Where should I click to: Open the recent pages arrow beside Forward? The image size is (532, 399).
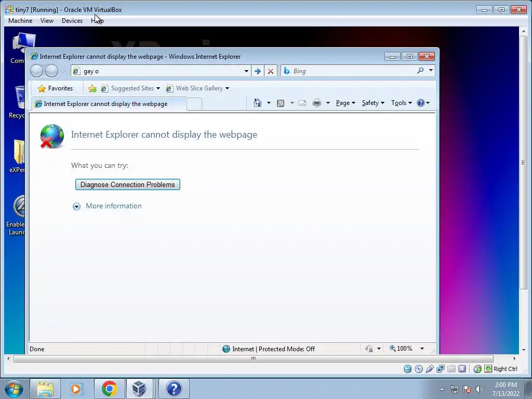click(x=63, y=71)
